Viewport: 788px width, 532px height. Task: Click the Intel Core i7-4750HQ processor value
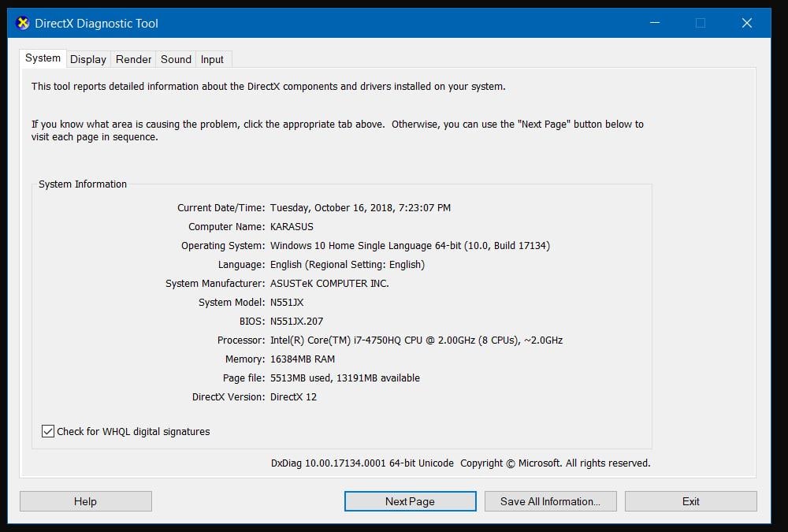pos(416,340)
